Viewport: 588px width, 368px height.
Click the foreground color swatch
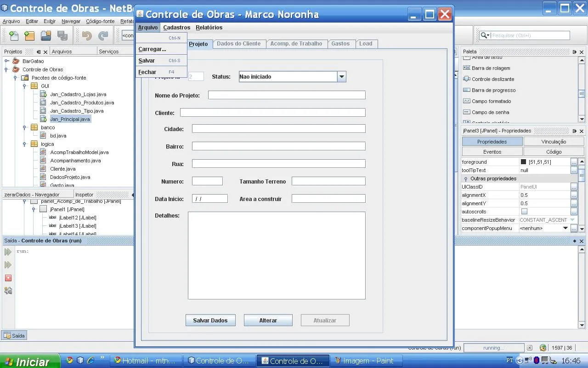click(523, 162)
